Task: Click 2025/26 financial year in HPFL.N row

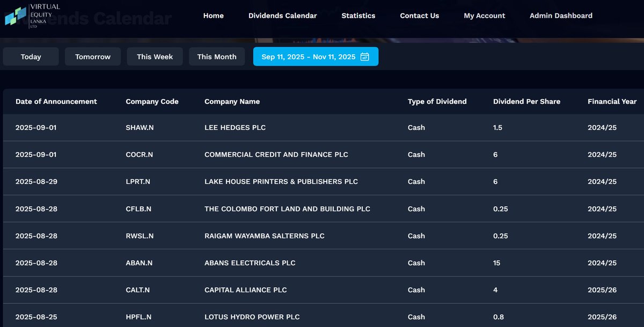Action: pyautogui.click(x=602, y=317)
